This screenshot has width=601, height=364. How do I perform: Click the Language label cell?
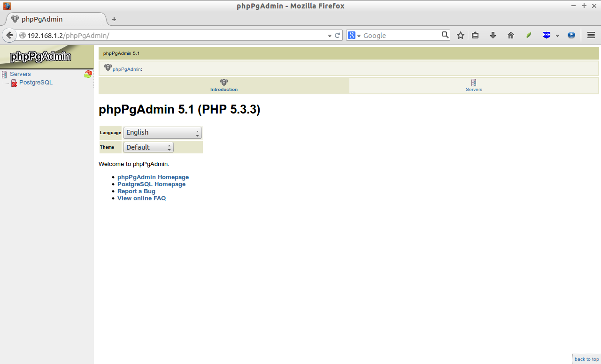coord(110,133)
